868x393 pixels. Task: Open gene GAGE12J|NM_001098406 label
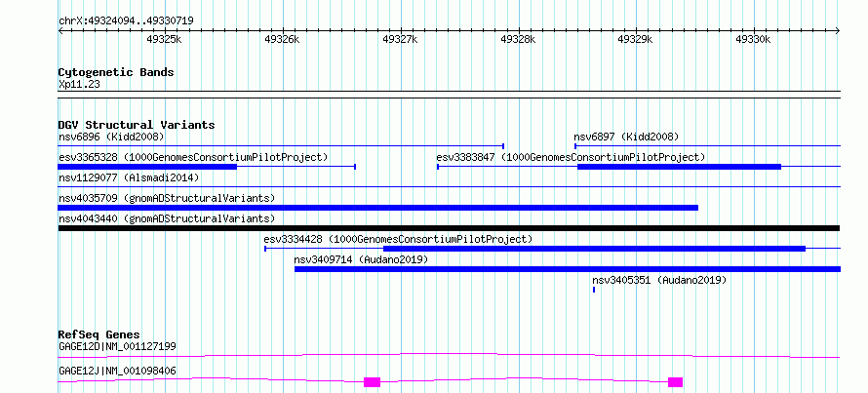(117, 371)
